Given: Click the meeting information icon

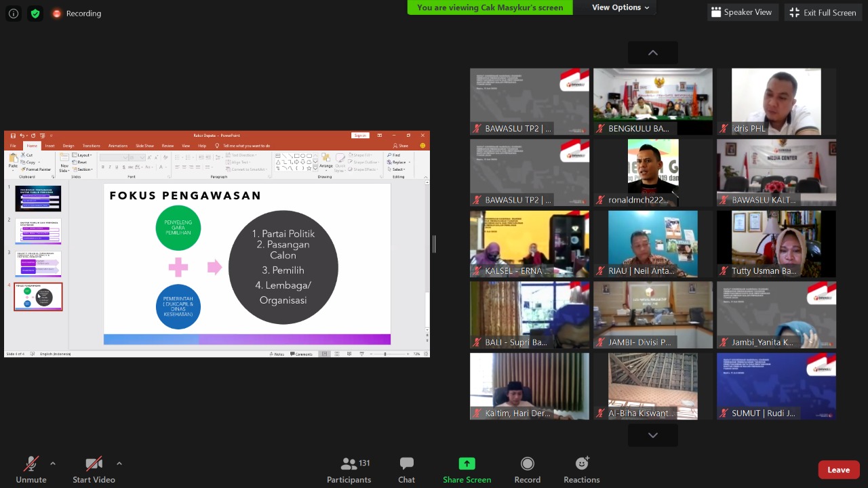Looking at the screenshot, I should coord(14,14).
